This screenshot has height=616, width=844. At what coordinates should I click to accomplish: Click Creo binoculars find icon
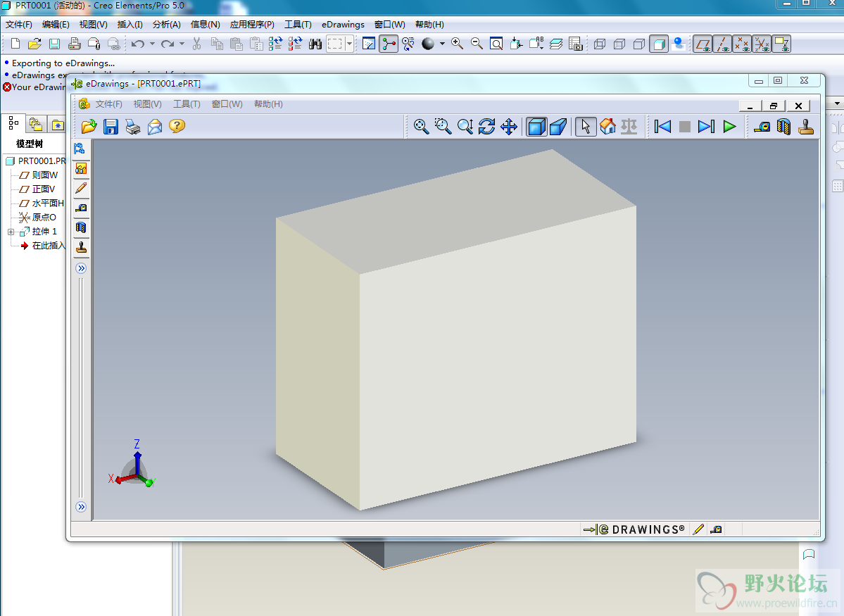point(315,44)
